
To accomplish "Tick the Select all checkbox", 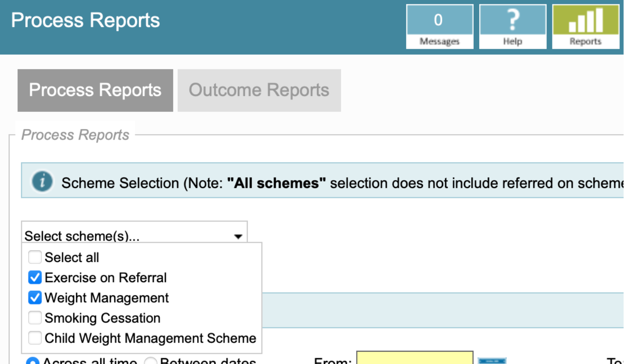I will click(35, 258).
